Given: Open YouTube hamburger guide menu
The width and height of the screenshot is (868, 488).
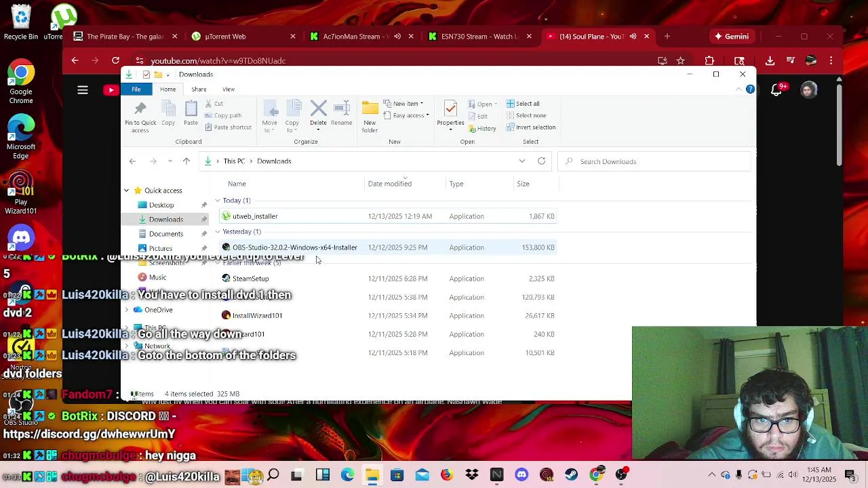Looking at the screenshot, I should pyautogui.click(x=83, y=90).
